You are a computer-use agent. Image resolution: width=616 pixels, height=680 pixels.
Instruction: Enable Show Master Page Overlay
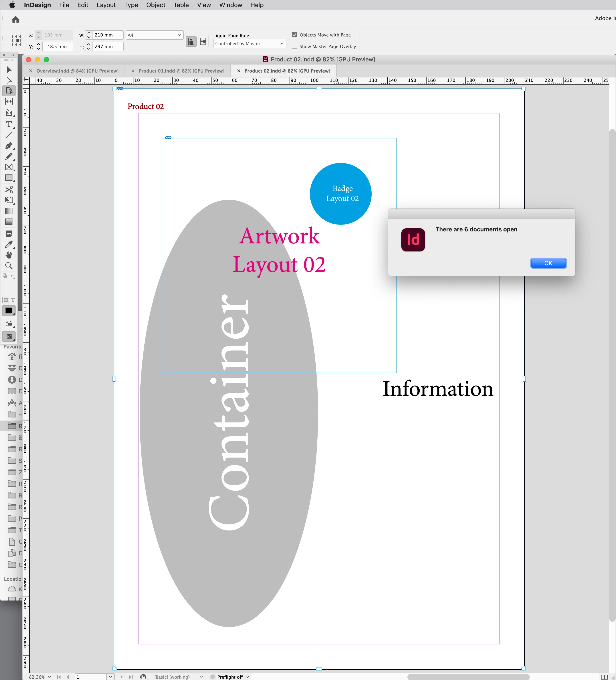(x=294, y=46)
